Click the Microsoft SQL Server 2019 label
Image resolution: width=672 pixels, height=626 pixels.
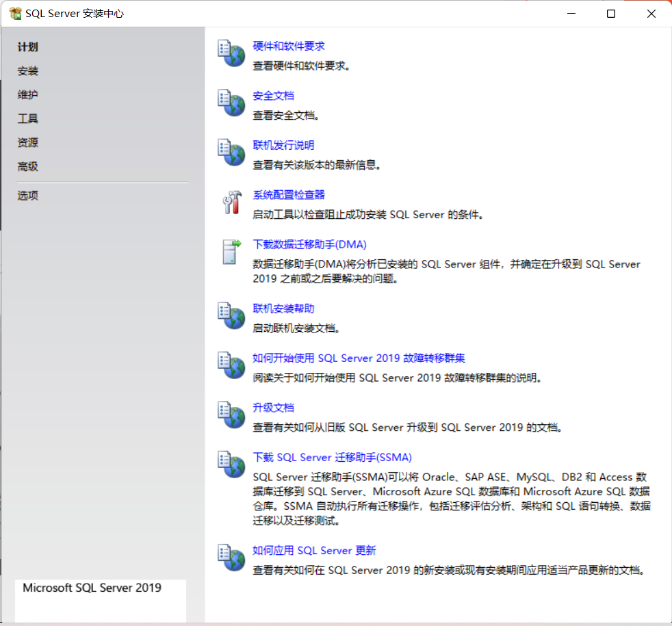coord(92,588)
